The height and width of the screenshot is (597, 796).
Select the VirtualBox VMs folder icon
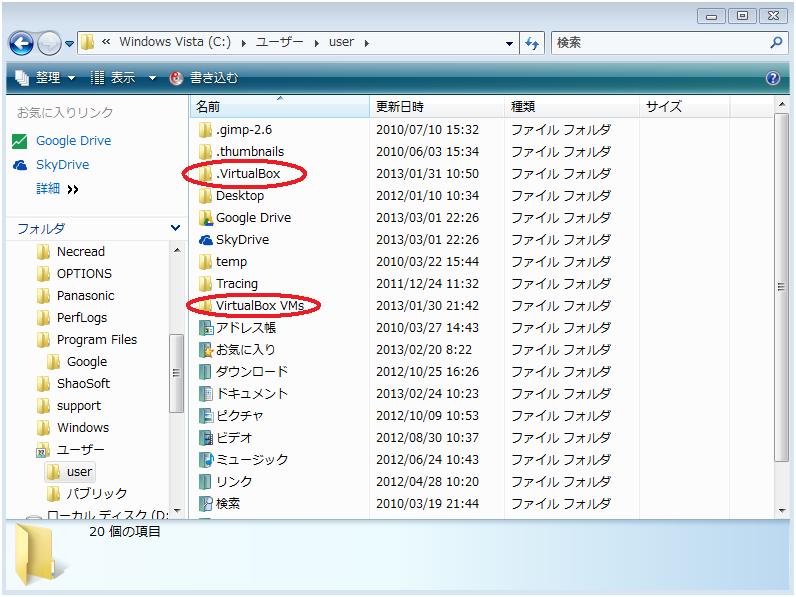[205, 306]
